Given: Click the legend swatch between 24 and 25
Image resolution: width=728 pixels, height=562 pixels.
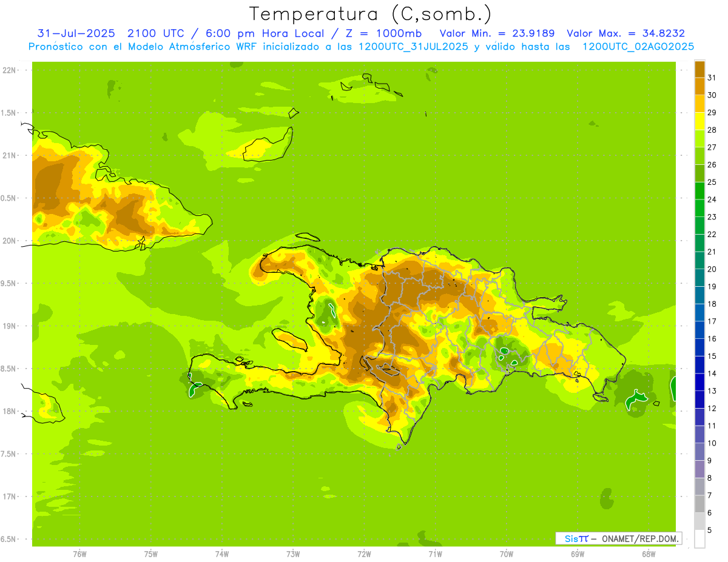Looking at the screenshot, I should click(x=699, y=190).
